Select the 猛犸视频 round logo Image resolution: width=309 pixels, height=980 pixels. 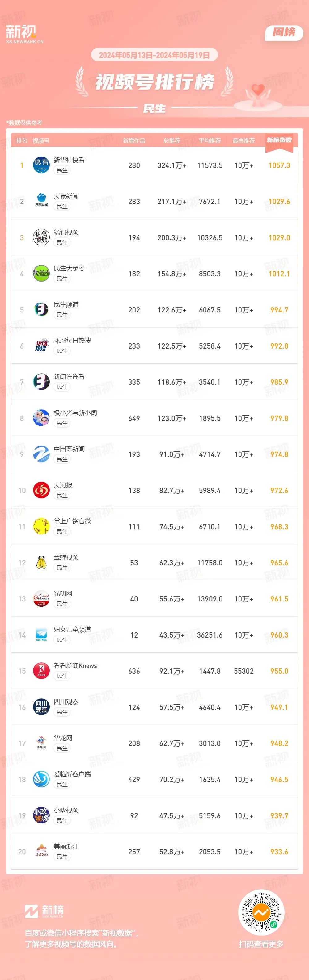point(41,237)
